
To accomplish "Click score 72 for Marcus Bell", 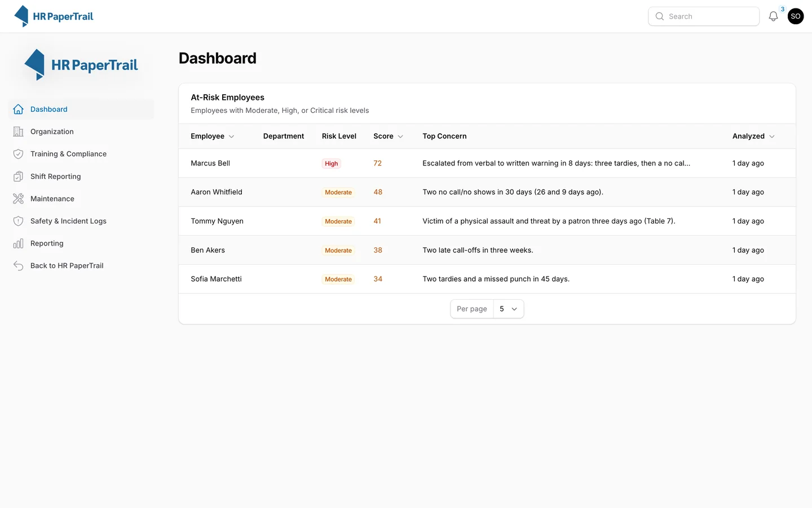I will [x=378, y=163].
